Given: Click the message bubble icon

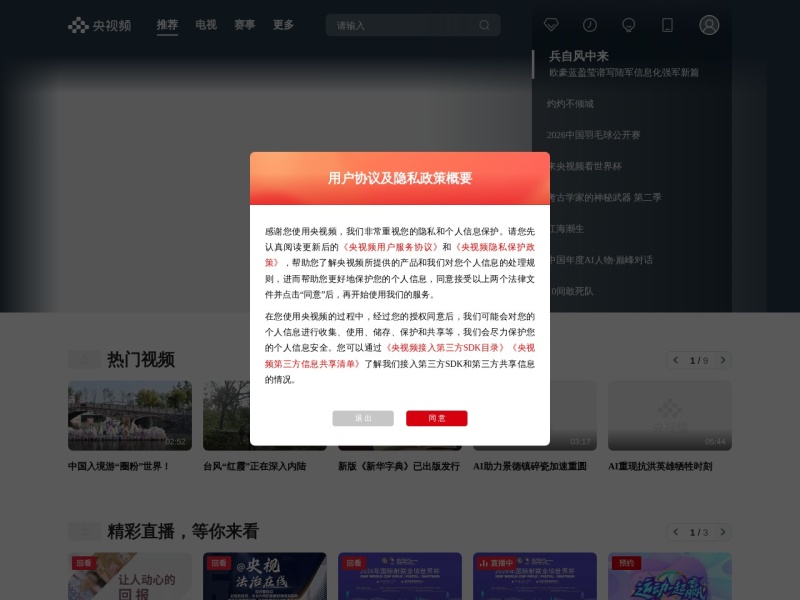Looking at the screenshot, I should 629,25.
